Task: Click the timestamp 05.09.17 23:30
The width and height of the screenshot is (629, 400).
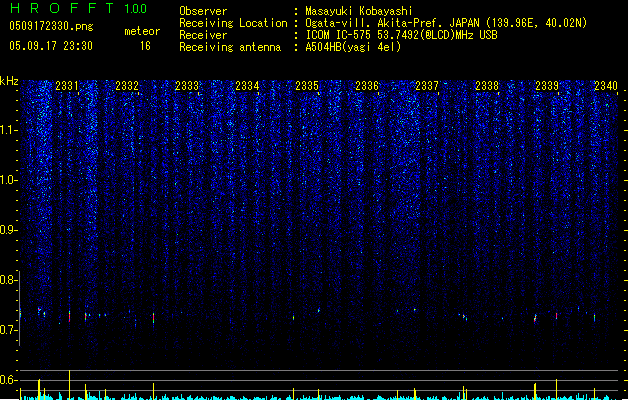Action: tap(51, 46)
